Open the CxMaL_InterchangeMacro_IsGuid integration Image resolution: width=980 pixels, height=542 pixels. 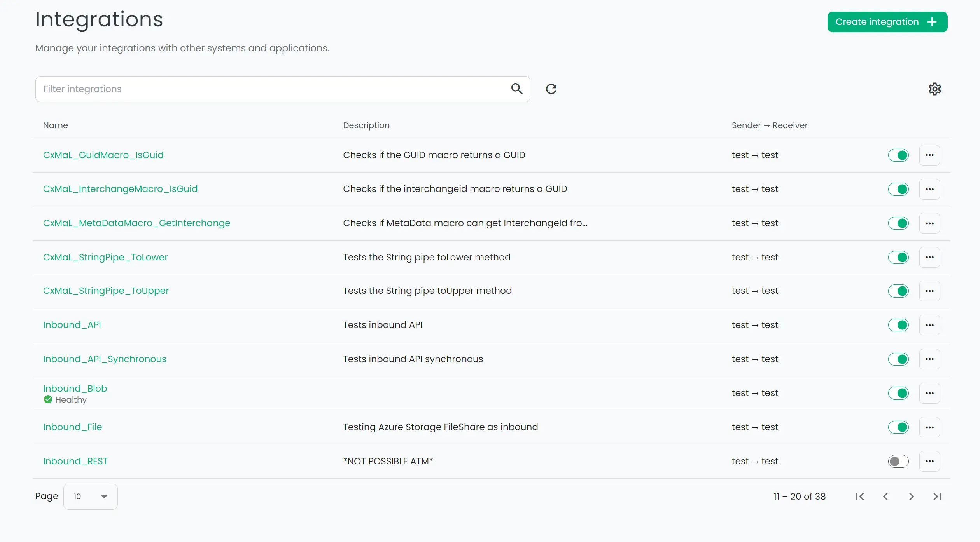120,189
